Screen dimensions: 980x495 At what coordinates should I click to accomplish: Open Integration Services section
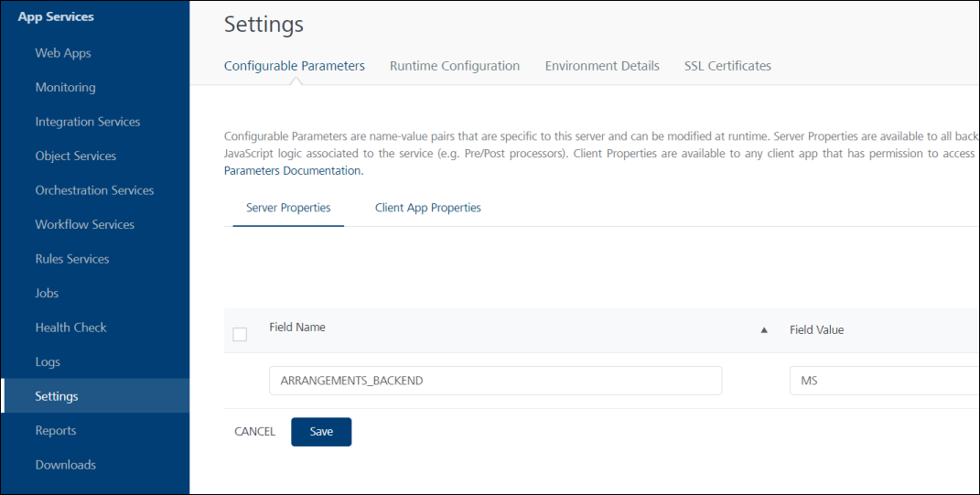[x=88, y=122]
